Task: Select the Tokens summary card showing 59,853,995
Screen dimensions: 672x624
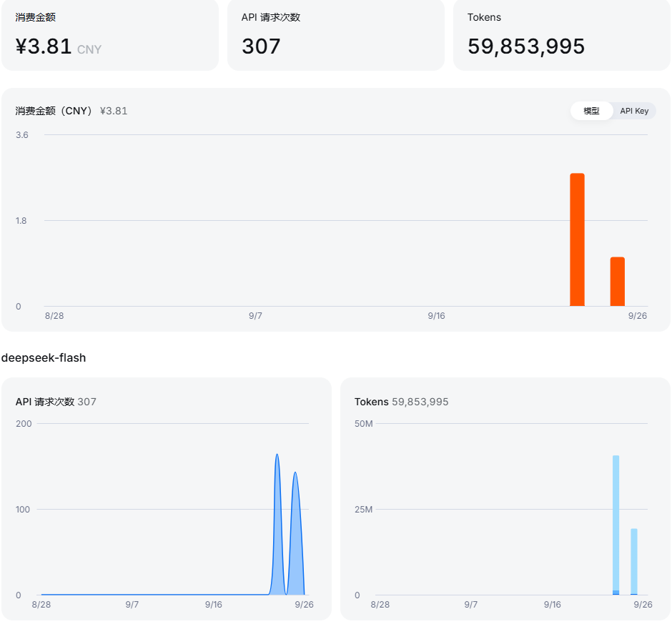Action: point(561,35)
